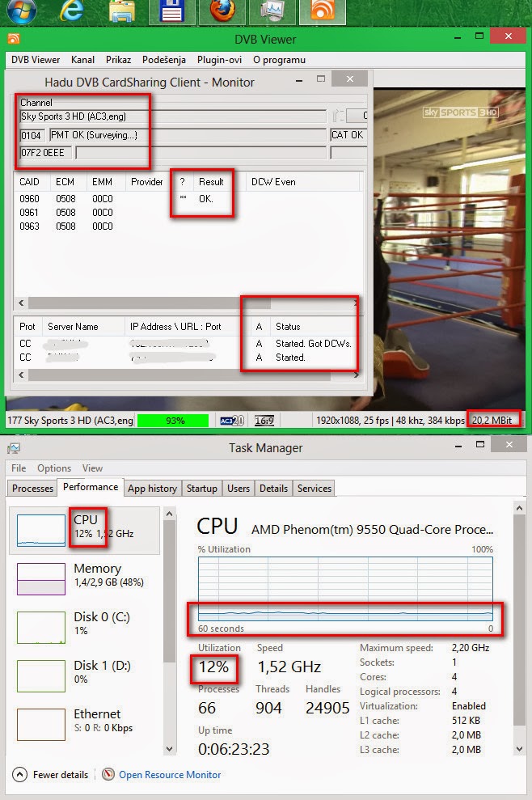Select the Task Manager taskbar icon
532x800 pixels.
[272, 11]
